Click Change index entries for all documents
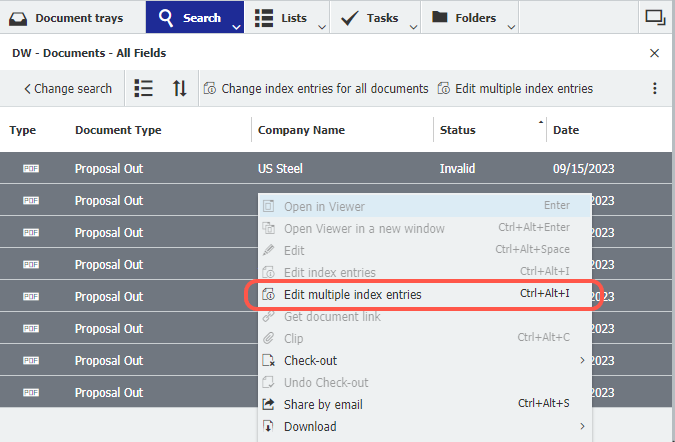Screen dimensions: 675x442 pyautogui.click(x=316, y=88)
